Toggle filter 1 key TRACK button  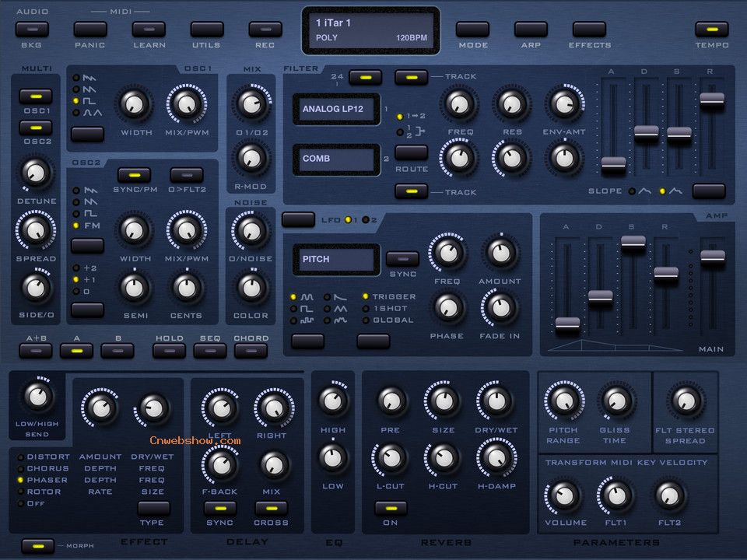point(412,77)
